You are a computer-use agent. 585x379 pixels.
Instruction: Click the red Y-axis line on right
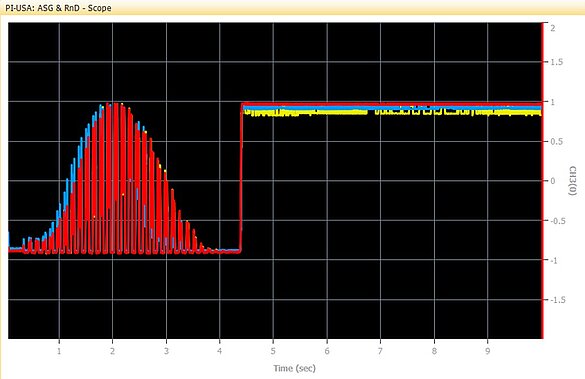[x=542, y=181]
